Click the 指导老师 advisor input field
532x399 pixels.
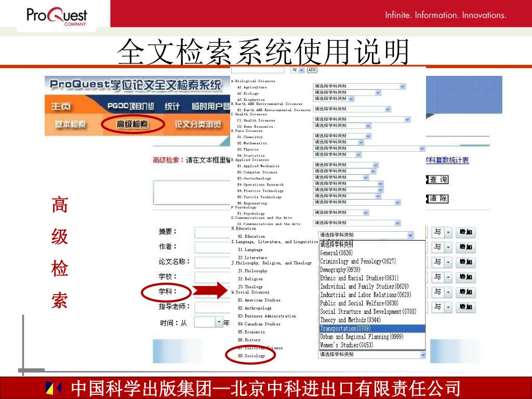[213, 307]
